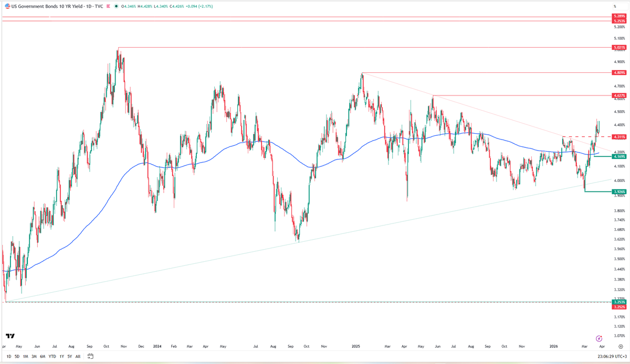Click the 2025 label on time axis
630x364 pixels.
click(356, 347)
